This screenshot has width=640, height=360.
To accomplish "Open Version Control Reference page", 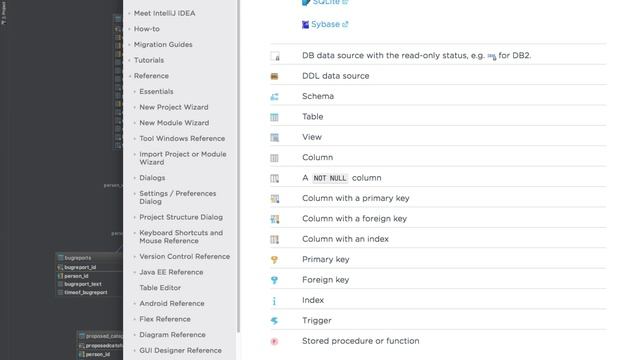I will coord(184,256).
